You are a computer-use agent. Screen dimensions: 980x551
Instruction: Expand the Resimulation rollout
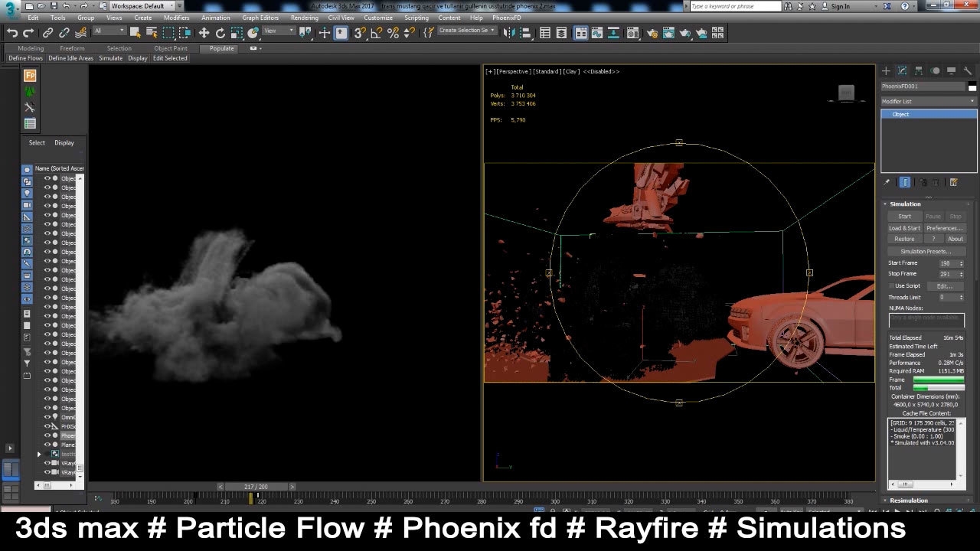[887, 500]
